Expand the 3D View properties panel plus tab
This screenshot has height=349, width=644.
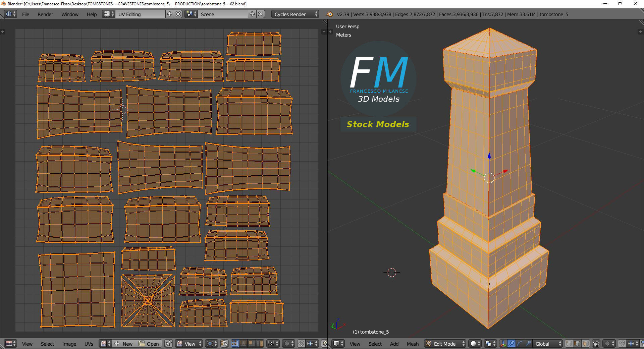[x=640, y=32]
